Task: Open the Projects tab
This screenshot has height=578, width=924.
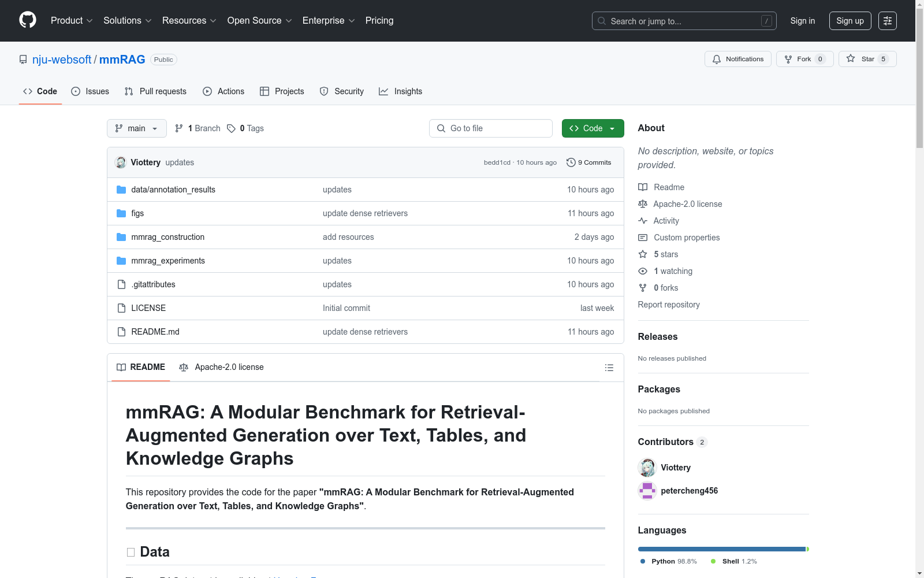Action: coord(282,91)
